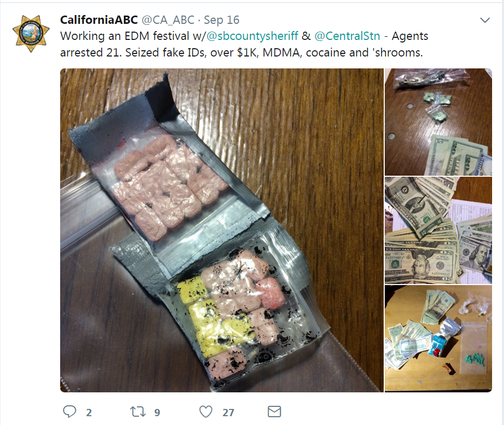Click the envelope direct message icon
The width and height of the screenshot is (504, 425).
click(x=274, y=412)
